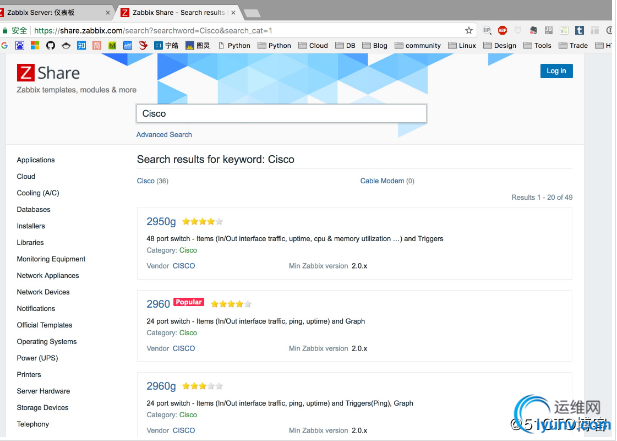Image resolution: width=617 pixels, height=441 pixels.
Task: Open the Google bookmark icon
Action: click(x=4, y=46)
